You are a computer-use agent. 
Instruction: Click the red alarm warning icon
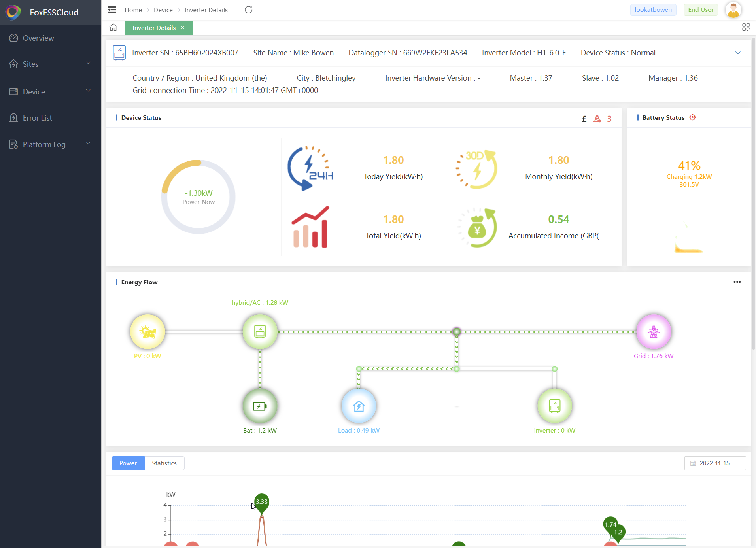pyautogui.click(x=597, y=119)
